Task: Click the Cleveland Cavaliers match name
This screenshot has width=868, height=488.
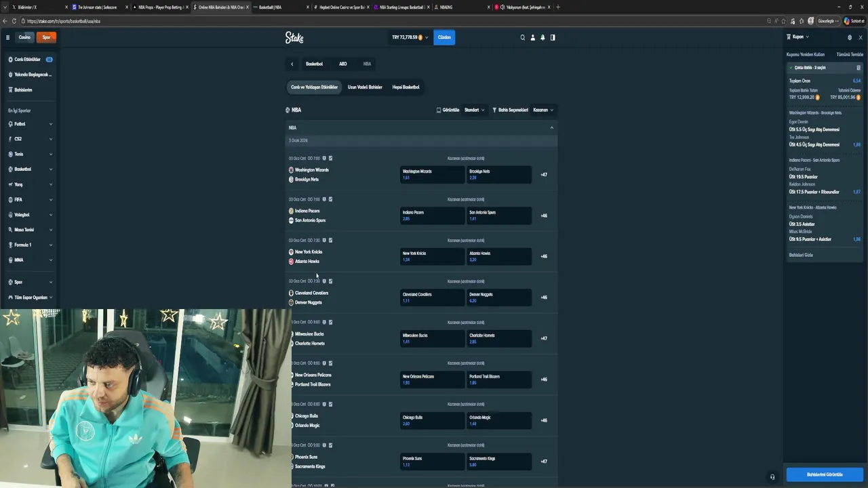Action: [x=311, y=293]
